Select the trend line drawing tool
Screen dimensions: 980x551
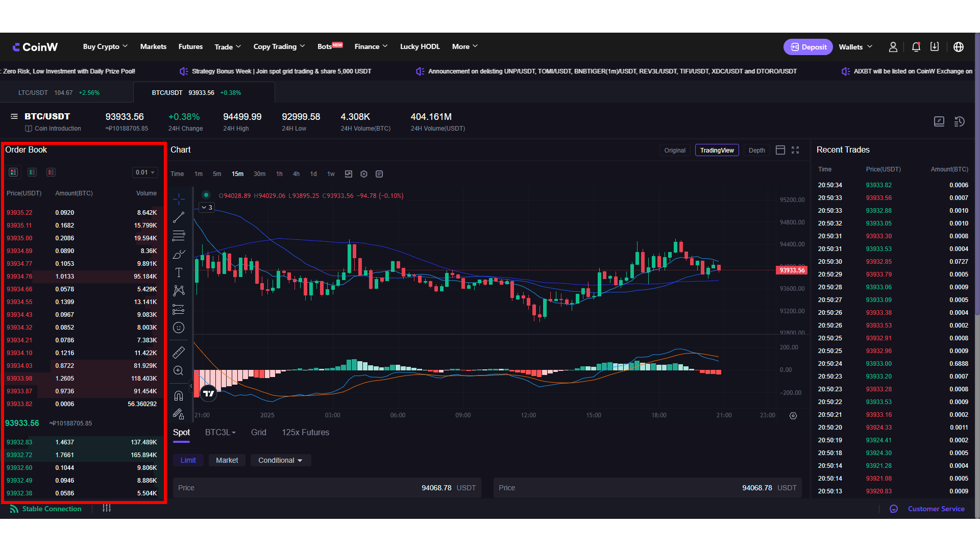click(179, 217)
